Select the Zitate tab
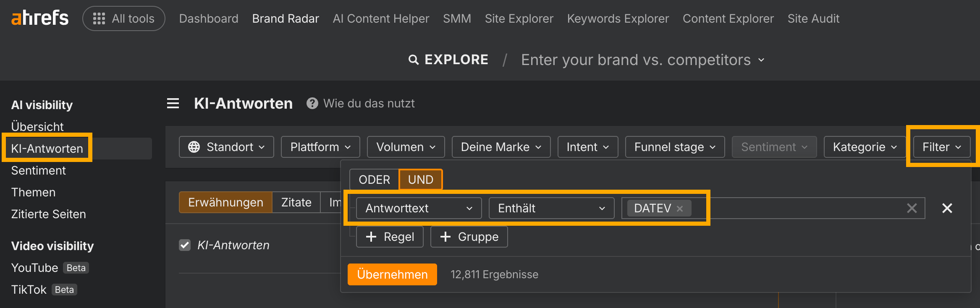 point(296,202)
